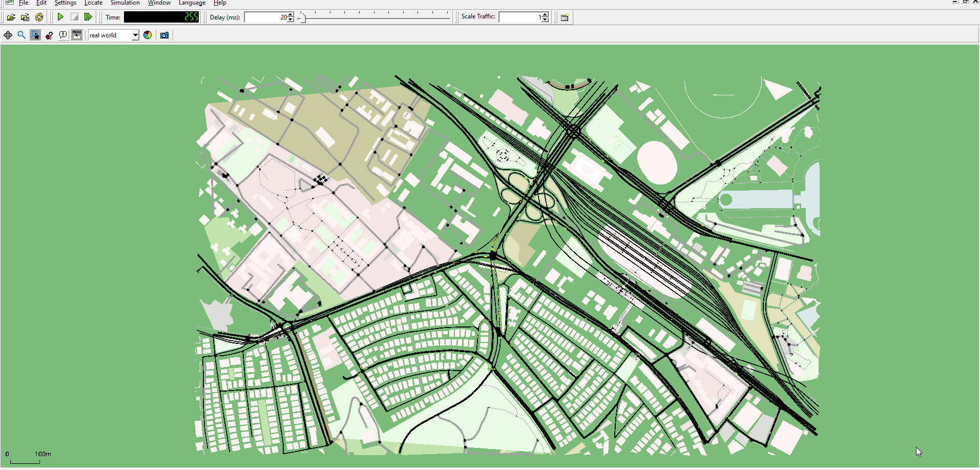Open the Window menu
980x470 pixels.
(159, 3)
